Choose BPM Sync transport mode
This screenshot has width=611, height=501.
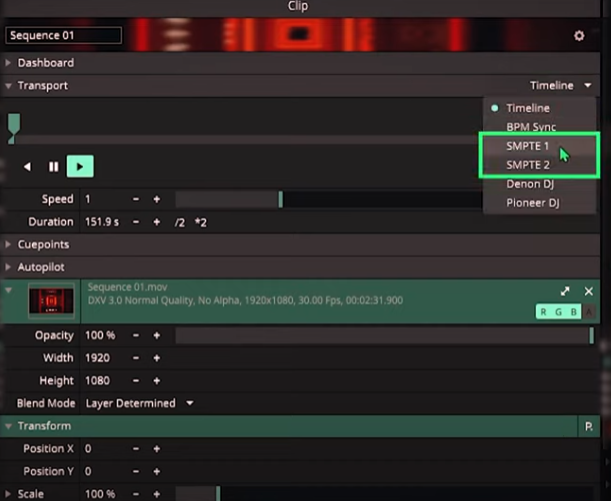pos(531,127)
